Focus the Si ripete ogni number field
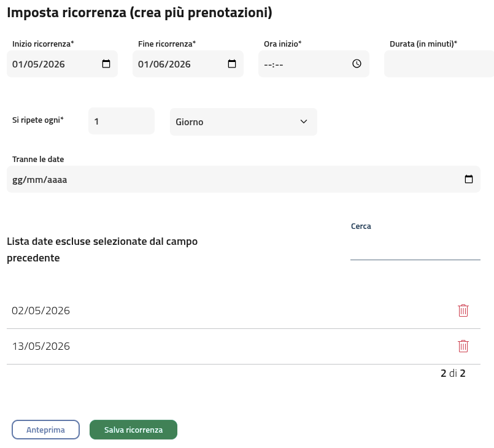This screenshot has width=494, height=448. (x=122, y=122)
